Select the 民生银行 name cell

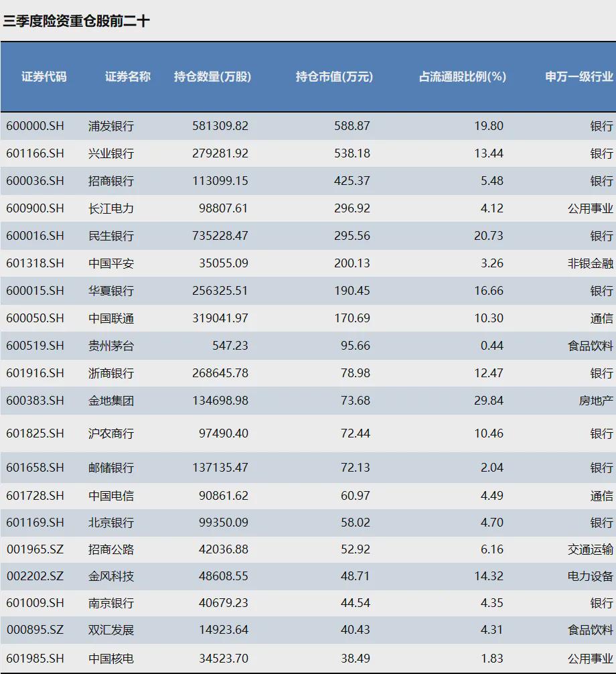click(x=111, y=236)
